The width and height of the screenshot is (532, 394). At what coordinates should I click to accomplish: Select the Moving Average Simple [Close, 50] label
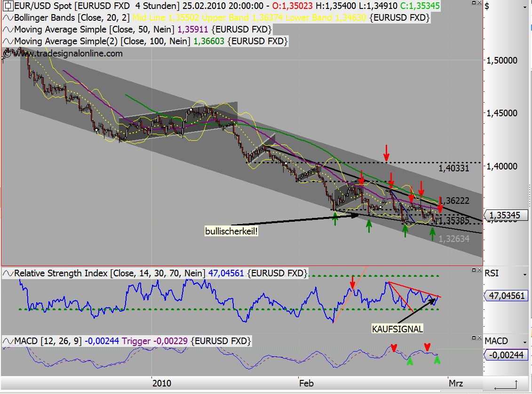point(95,30)
